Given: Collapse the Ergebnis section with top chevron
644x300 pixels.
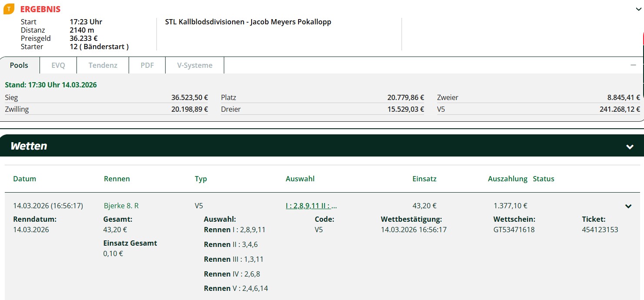Looking at the screenshot, I should pyautogui.click(x=638, y=9).
